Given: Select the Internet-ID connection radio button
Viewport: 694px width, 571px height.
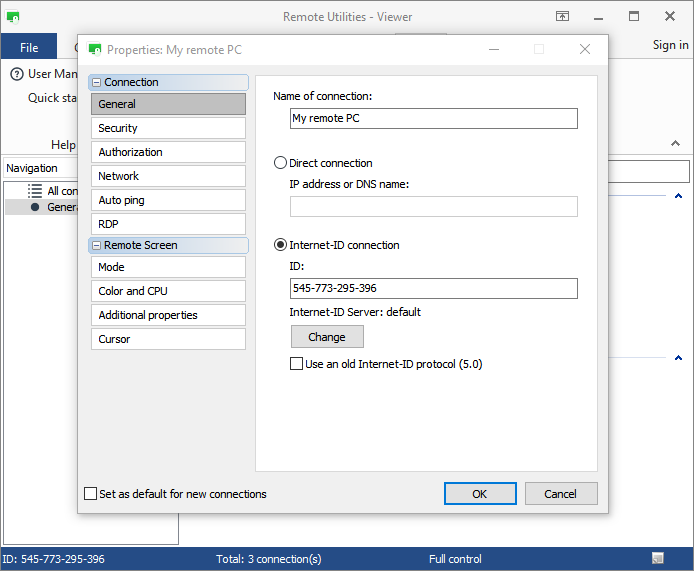Looking at the screenshot, I should pos(280,245).
